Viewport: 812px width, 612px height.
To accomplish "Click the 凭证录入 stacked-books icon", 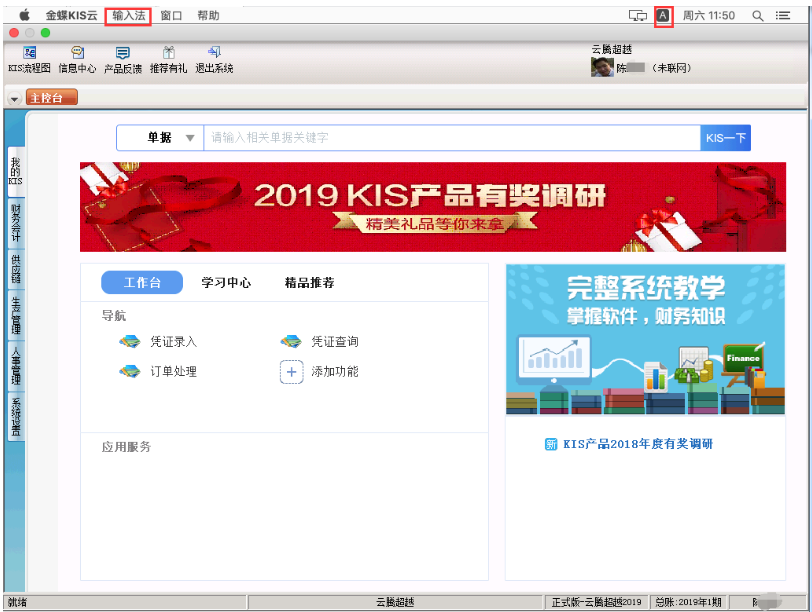I will pyautogui.click(x=130, y=341).
